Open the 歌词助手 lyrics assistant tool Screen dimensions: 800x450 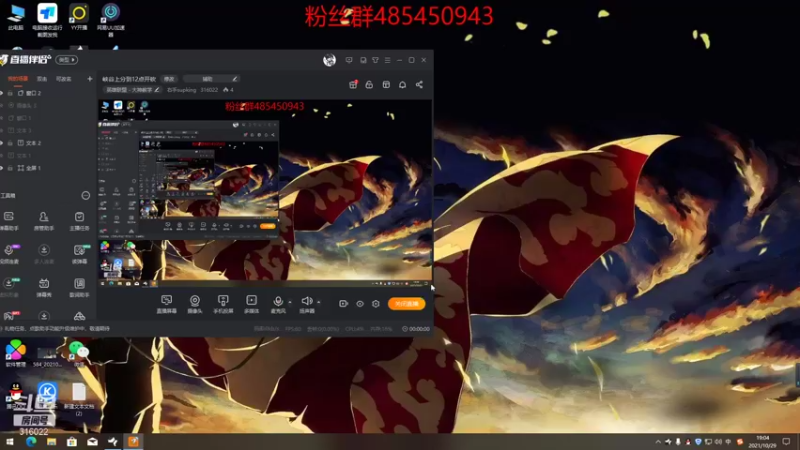point(79,287)
